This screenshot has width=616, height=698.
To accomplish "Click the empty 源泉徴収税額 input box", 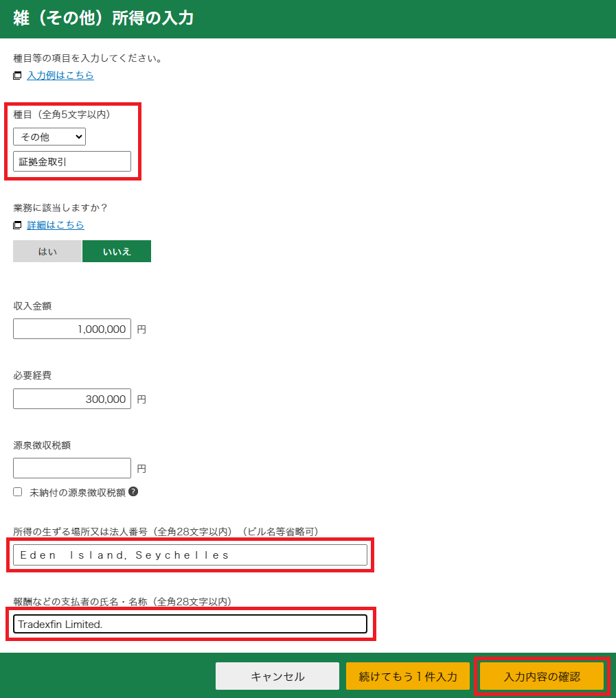I will click(72, 468).
